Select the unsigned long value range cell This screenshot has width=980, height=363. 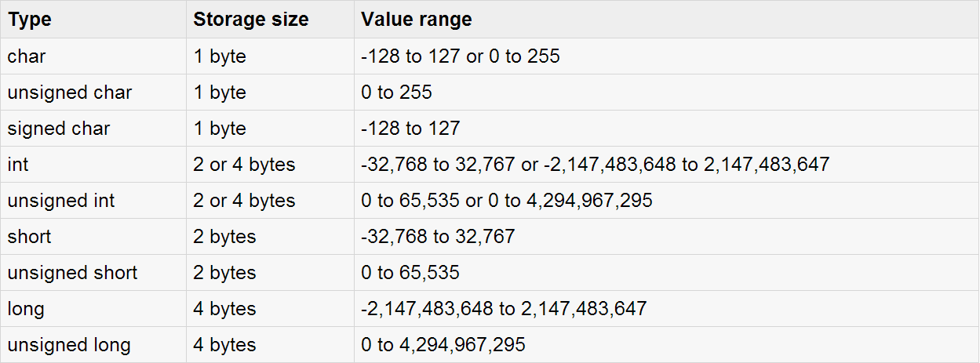pyautogui.click(x=443, y=345)
